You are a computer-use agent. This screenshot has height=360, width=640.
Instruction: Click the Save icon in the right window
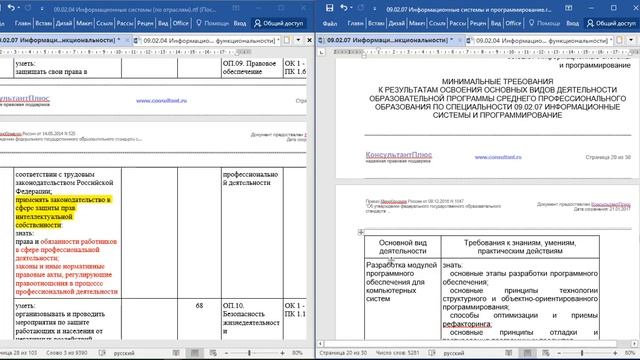point(329,8)
